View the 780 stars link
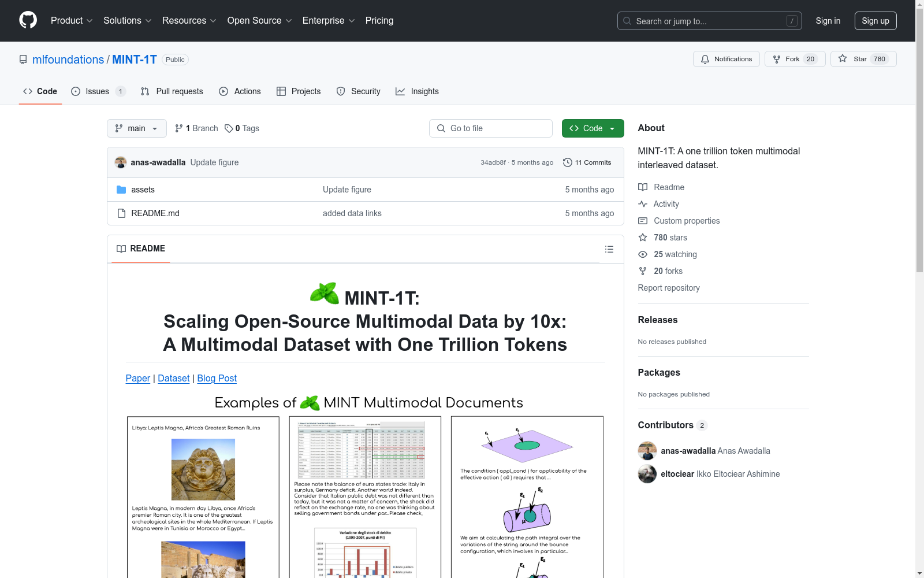Viewport: 924px width, 578px height. tap(663, 238)
